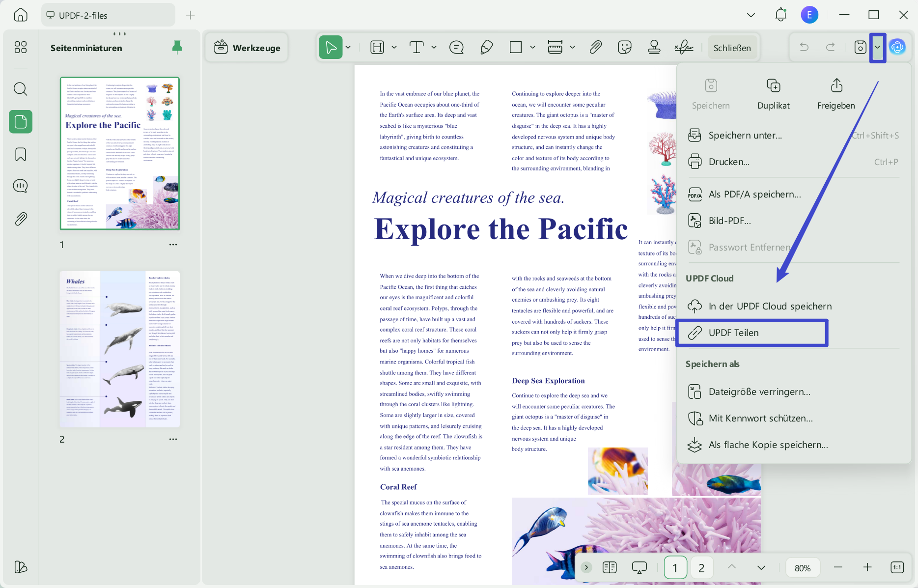Select Mit Kennwort schützen... entry
918x588 pixels.
[794, 418]
